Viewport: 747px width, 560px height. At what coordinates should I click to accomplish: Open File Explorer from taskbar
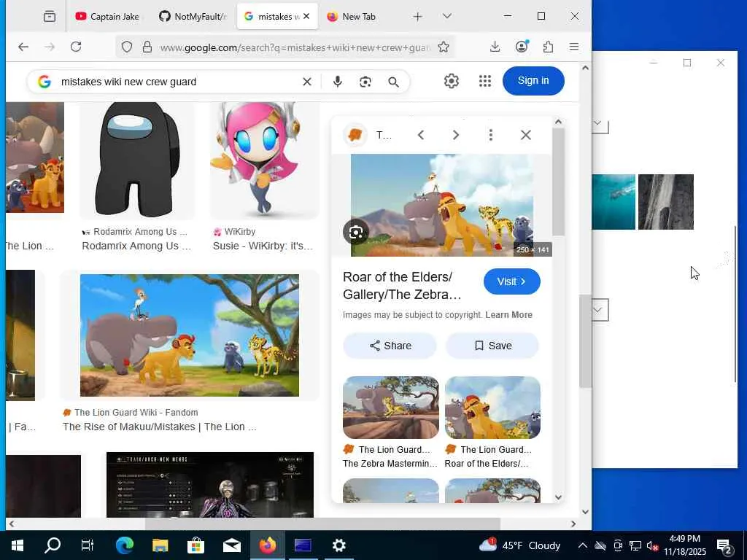pyautogui.click(x=160, y=545)
